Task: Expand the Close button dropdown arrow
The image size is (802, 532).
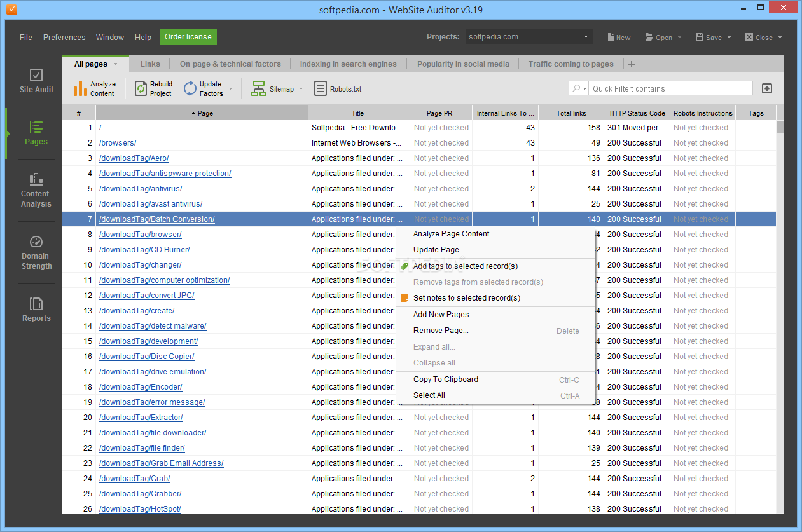Action: 780,38
